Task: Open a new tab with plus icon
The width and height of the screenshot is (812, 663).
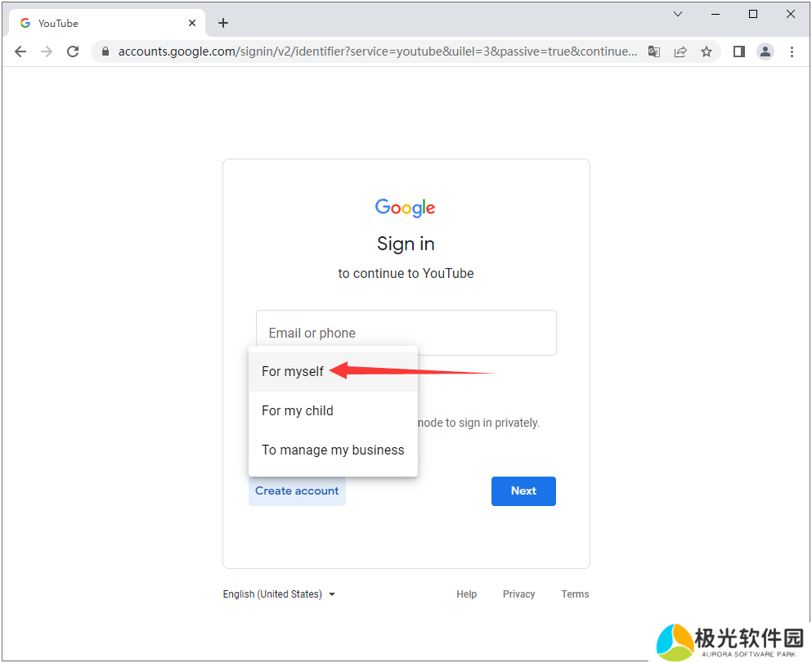Action: (223, 23)
